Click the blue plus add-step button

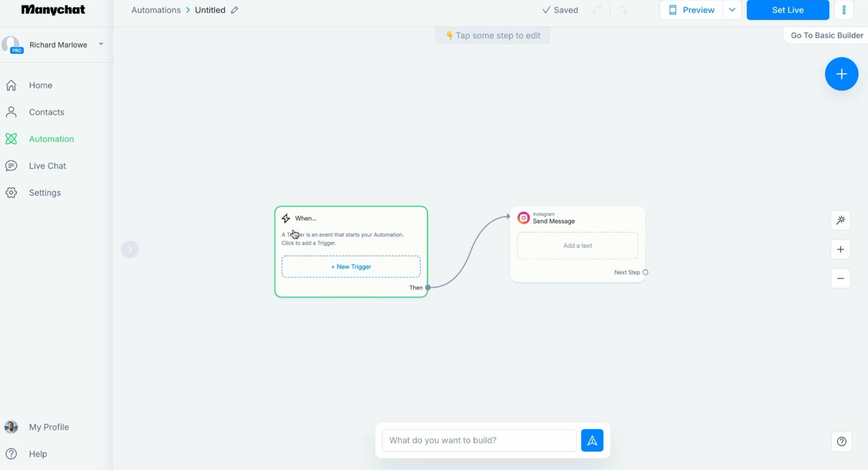[x=841, y=74]
